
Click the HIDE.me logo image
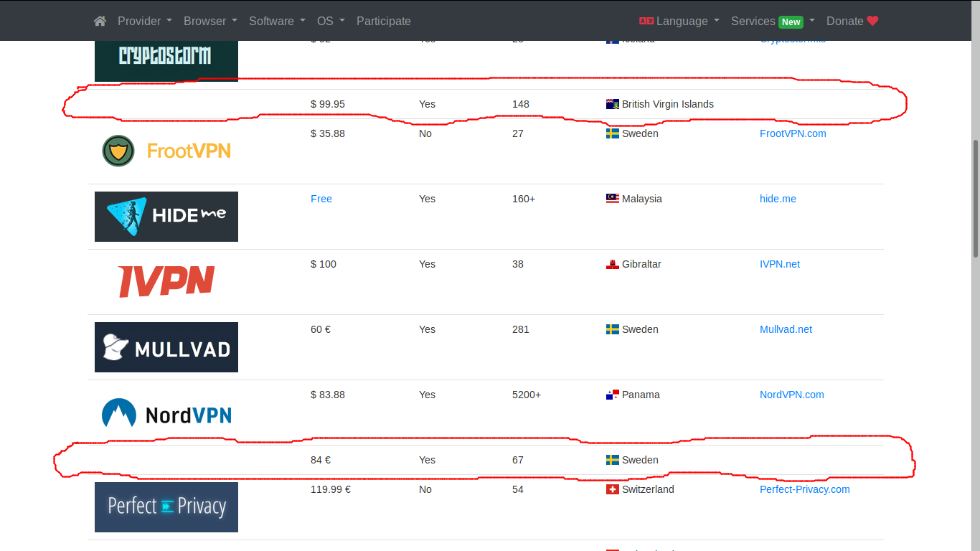[166, 217]
